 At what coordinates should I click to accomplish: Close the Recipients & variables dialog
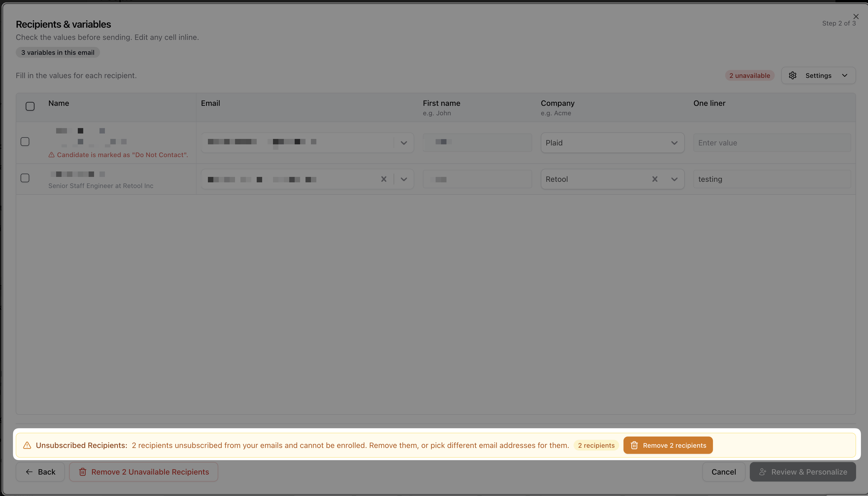(x=856, y=16)
